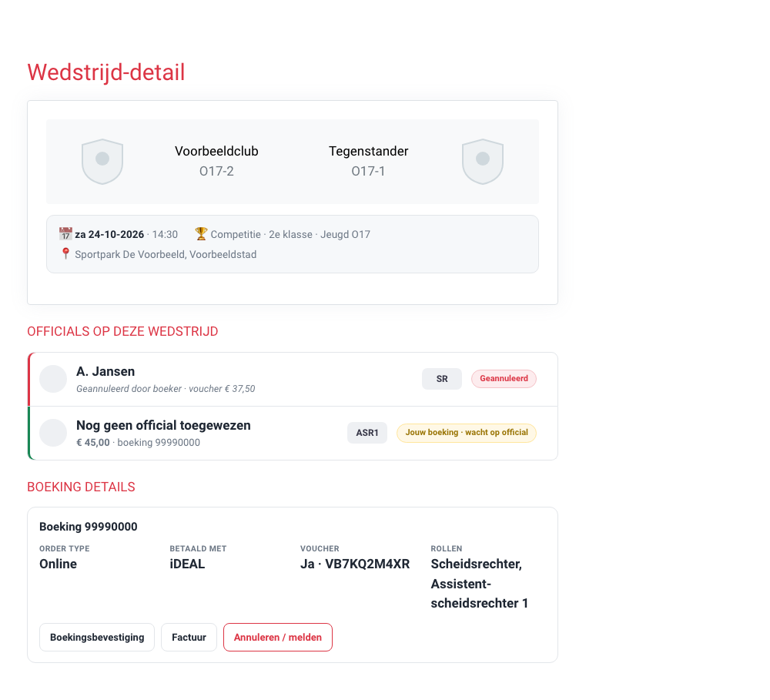Click the Voorbeeldclub shield crest icon
770x700 pixels.
pyautogui.click(x=102, y=161)
